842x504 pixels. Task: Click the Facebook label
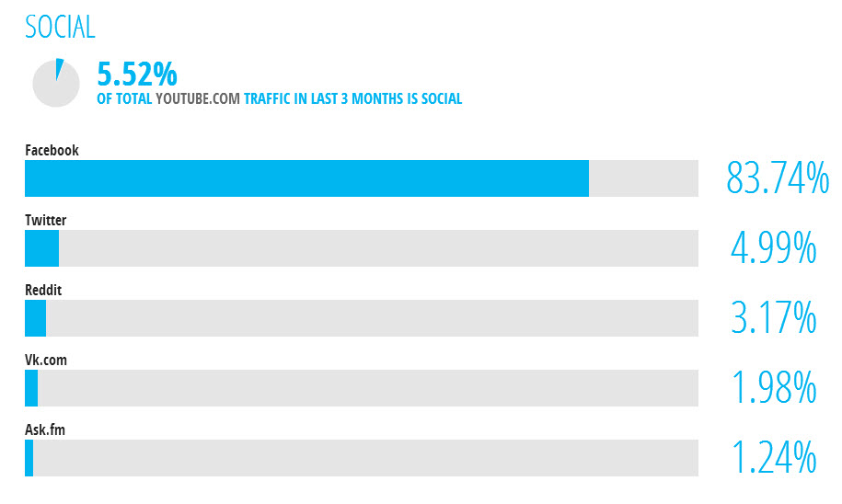pyautogui.click(x=52, y=150)
